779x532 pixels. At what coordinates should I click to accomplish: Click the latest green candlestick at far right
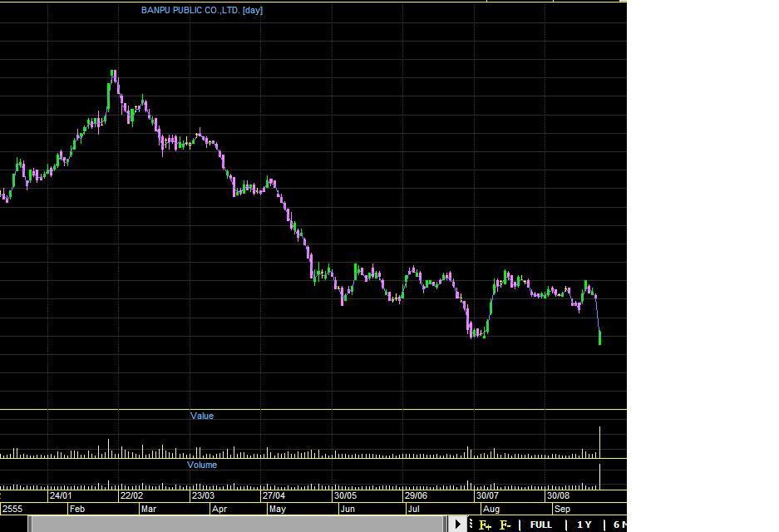(x=600, y=337)
